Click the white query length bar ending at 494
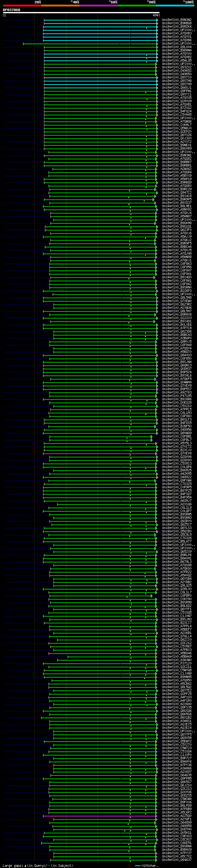The width and height of the screenshot is (197, 868). [x=81, y=12]
